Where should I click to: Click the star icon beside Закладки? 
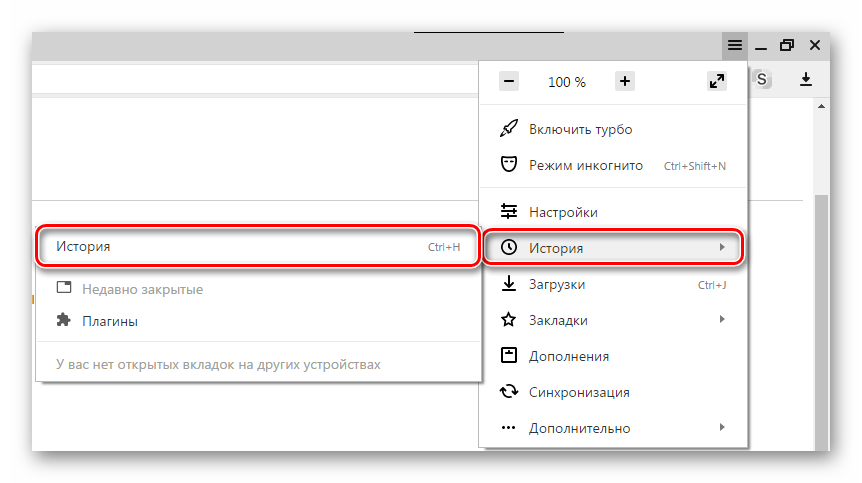click(509, 319)
